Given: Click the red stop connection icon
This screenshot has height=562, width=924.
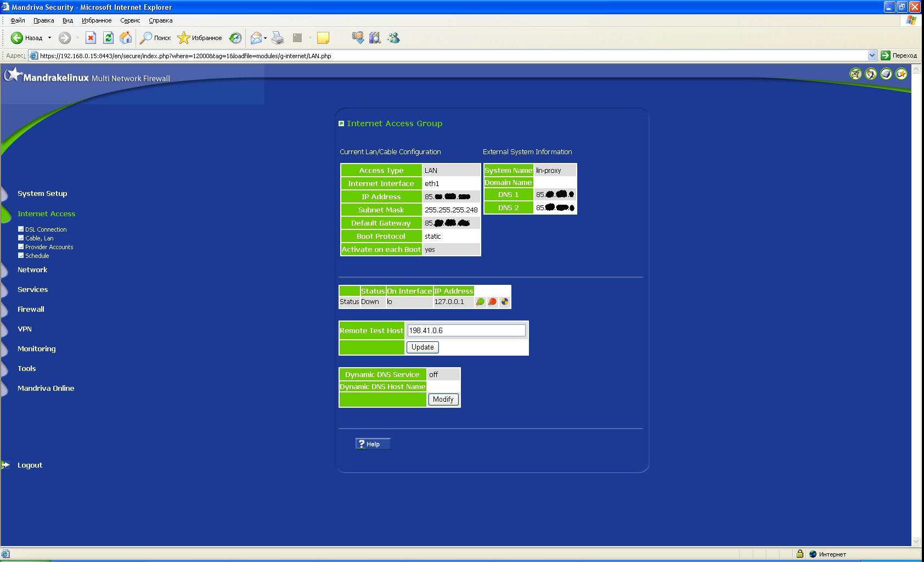Looking at the screenshot, I should pos(492,302).
